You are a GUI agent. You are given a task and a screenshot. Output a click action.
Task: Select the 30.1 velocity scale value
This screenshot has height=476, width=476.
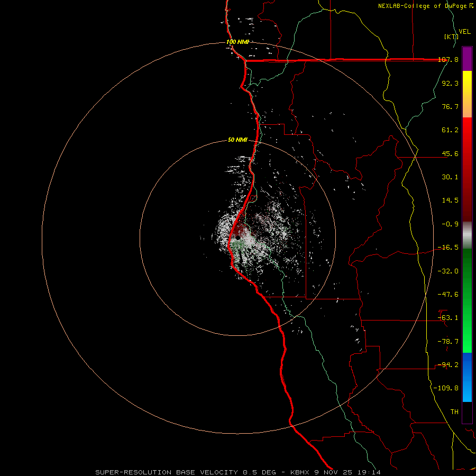[450, 177]
